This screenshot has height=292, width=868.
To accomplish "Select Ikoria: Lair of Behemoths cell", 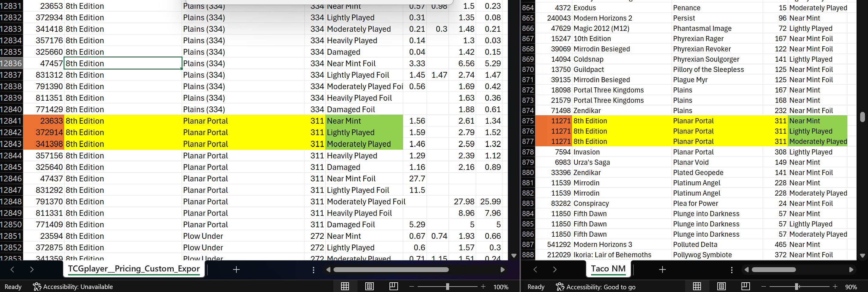I will 622,255.
